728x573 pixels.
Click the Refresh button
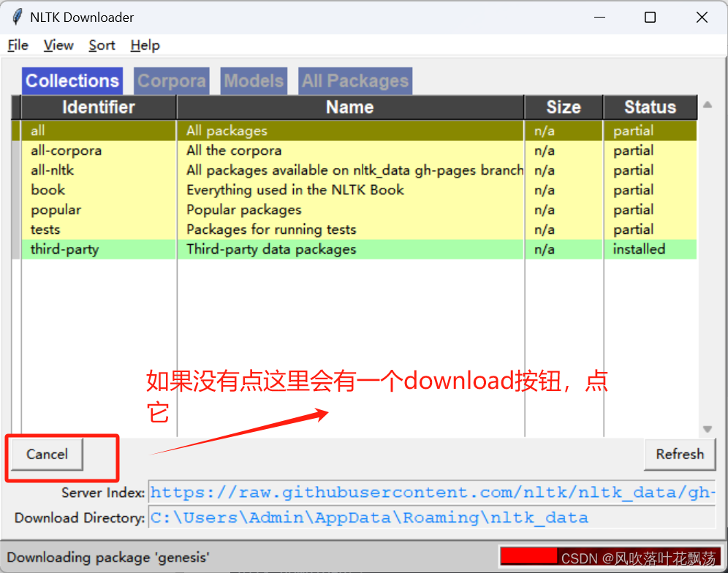click(x=680, y=454)
